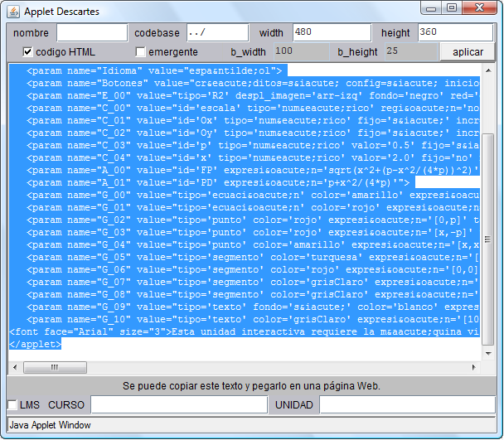
Task: Click the font face="Arial" line
Action: tap(245, 332)
